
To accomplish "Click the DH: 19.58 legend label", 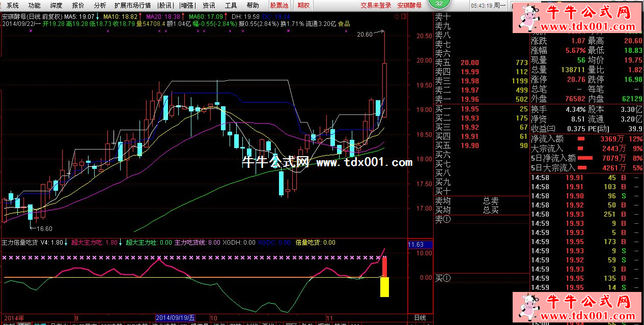I will click(246, 16).
